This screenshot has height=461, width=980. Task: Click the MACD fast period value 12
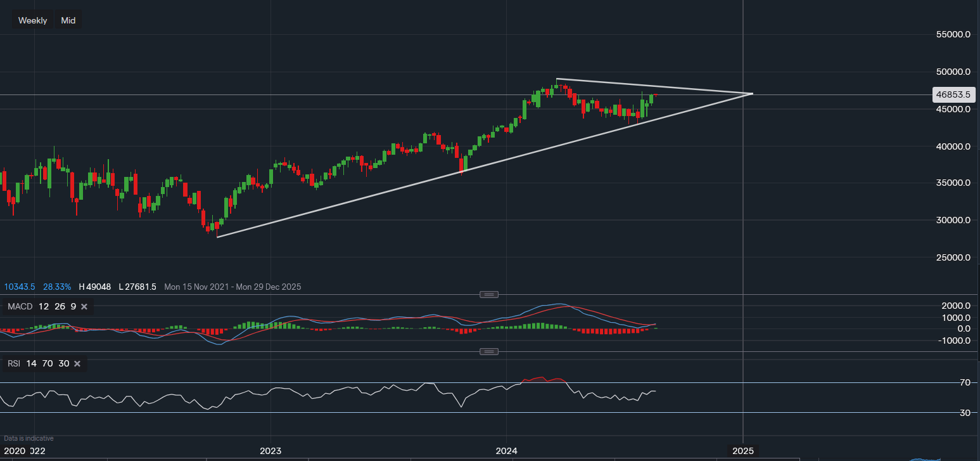click(43, 306)
